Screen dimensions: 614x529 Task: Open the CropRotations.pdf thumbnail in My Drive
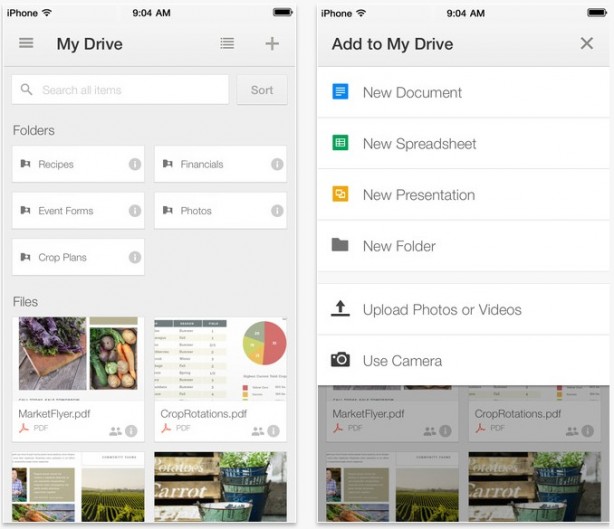[220, 358]
